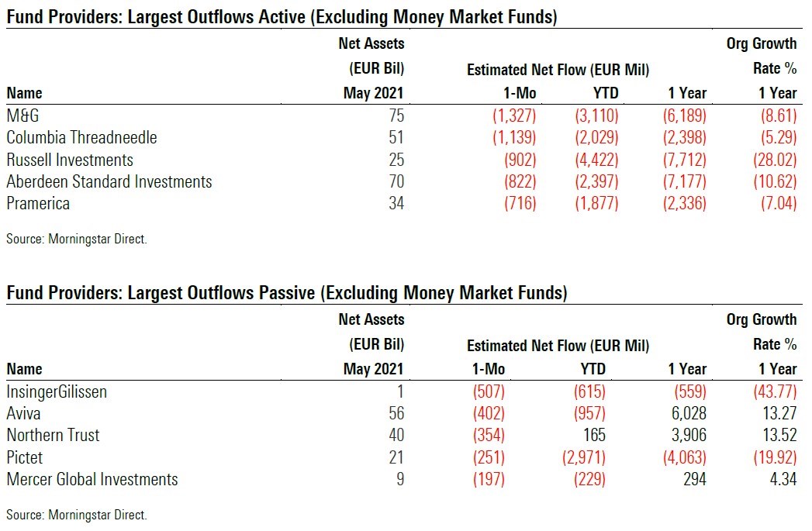Select Northern Trust's YTD value 165
Screen dimensions: 812x531
pos(593,436)
